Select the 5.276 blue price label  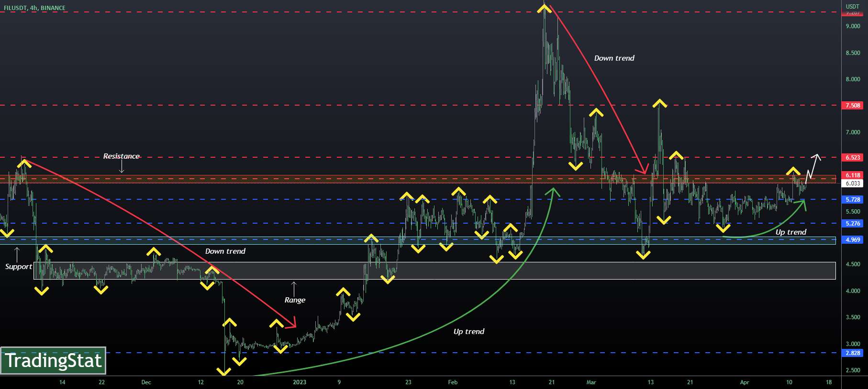click(852, 223)
